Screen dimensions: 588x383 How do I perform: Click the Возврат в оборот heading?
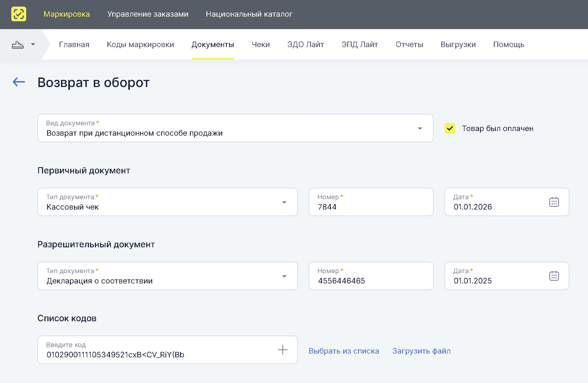coord(93,82)
